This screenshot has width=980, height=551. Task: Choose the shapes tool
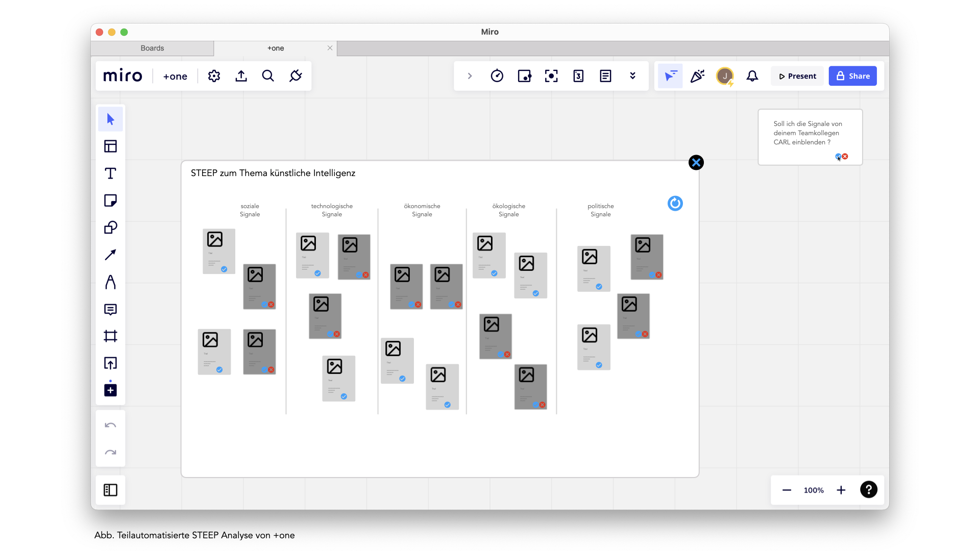tap(110, 228)
